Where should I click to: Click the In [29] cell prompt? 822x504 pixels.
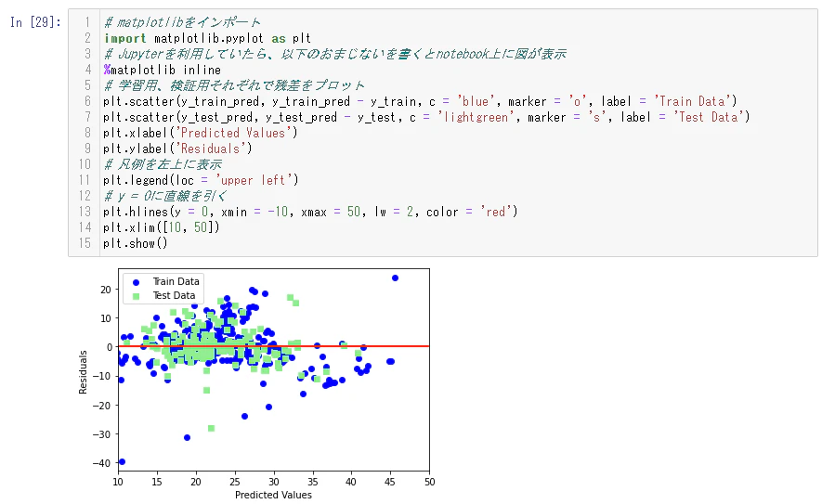coord(35,22)
